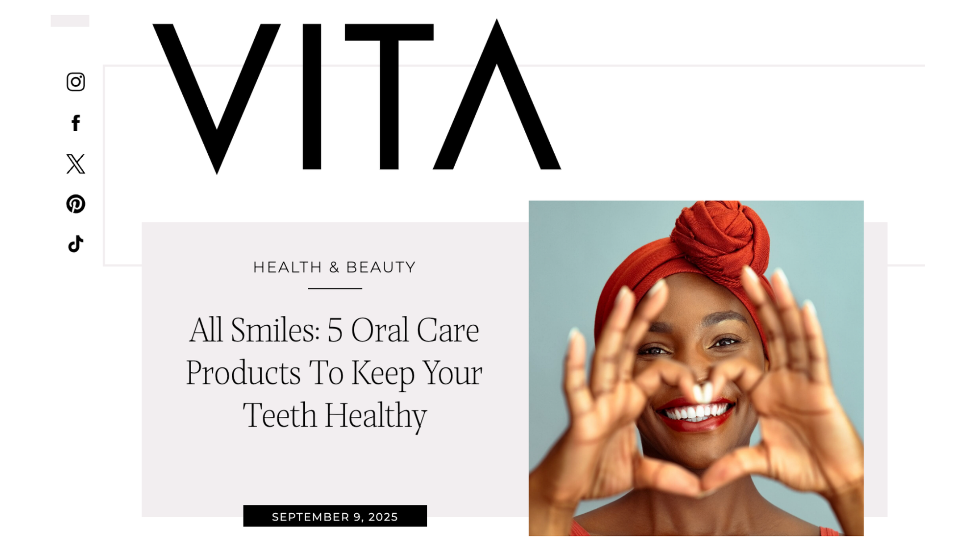Open the TikTok icon link
980x551 pixels.
pos(75,244)
